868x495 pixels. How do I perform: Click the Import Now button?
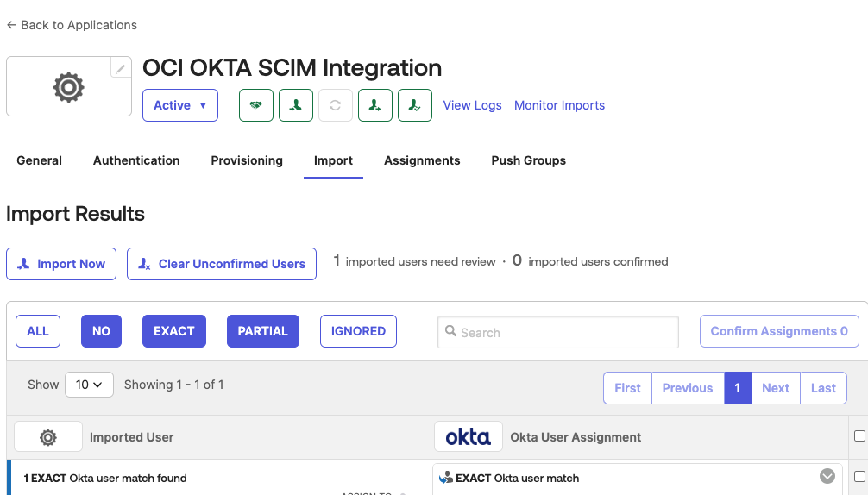(x=62, y=264)
